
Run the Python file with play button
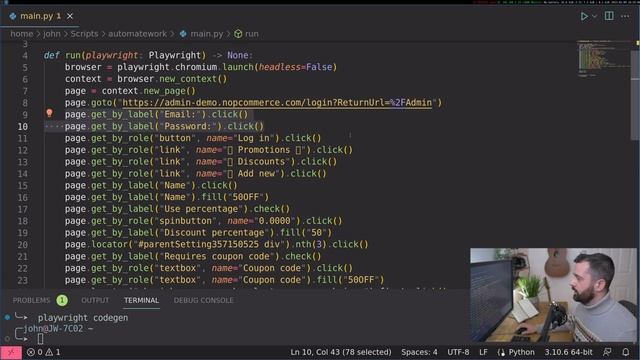[584, 16]
